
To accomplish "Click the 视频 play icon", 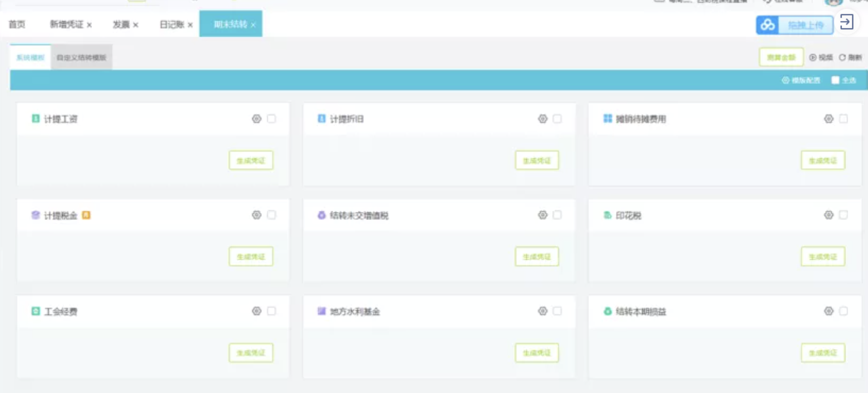I will click(x=812, y=57).
